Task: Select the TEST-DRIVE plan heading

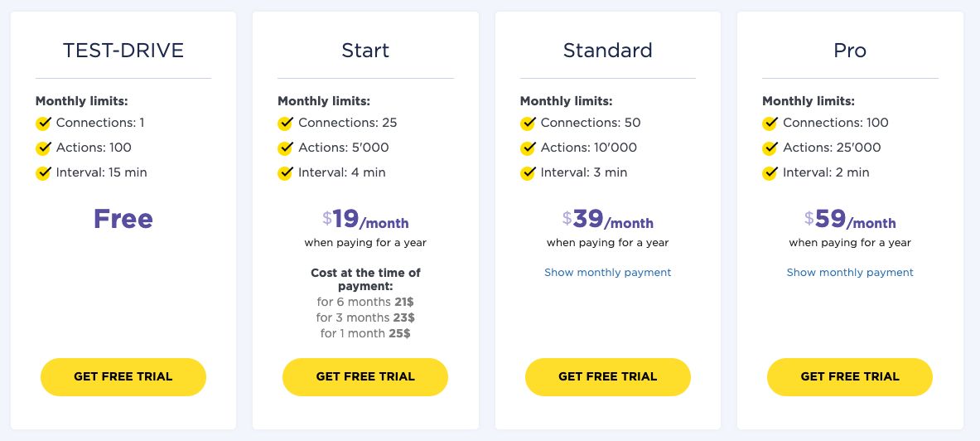Action: [x=123, y=51]
